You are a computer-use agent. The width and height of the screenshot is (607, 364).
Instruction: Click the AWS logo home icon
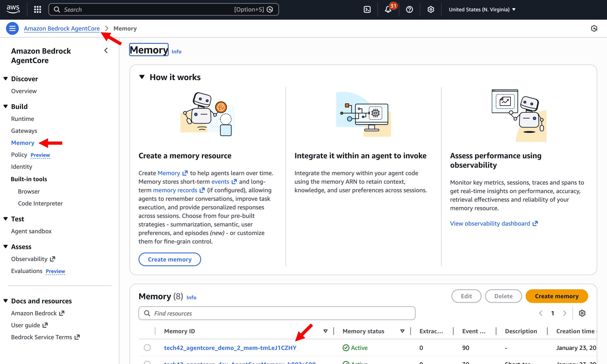[13, 9]
